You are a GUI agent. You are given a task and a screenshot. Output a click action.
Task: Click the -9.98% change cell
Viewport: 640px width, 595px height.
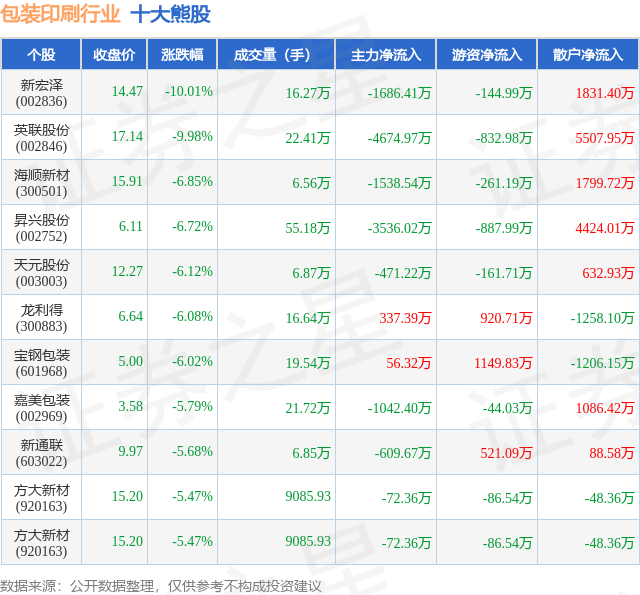[192, 136]
